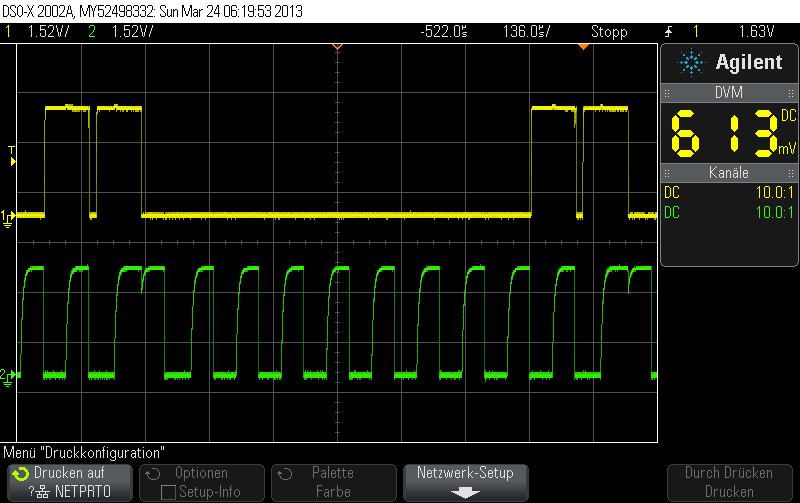The height and width of the screenshot is (503, 800).
Task: Click channel 1 scale 1.52V/ readout
Action: pyautogui.click(x=48, y=32)
